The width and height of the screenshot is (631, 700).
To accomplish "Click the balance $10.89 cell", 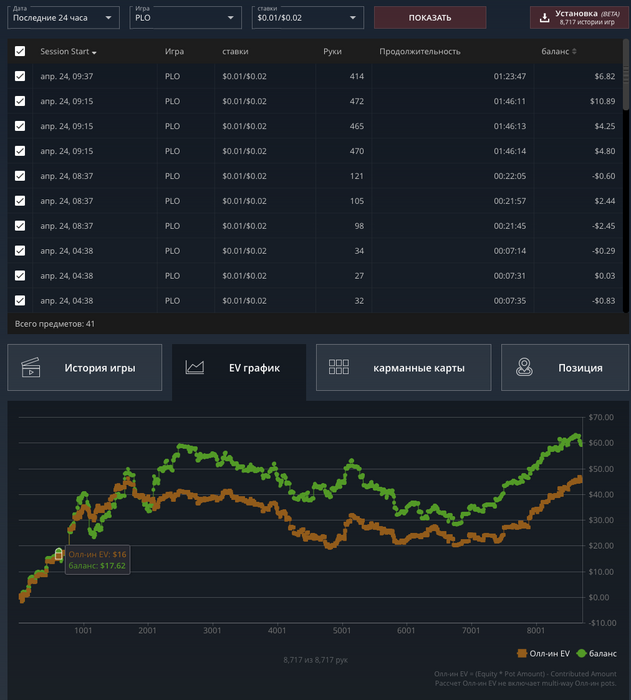I will coord(602,101).
